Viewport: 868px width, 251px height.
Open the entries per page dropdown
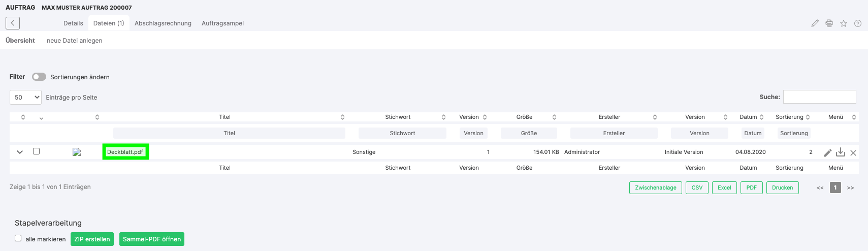click(25, 97)
